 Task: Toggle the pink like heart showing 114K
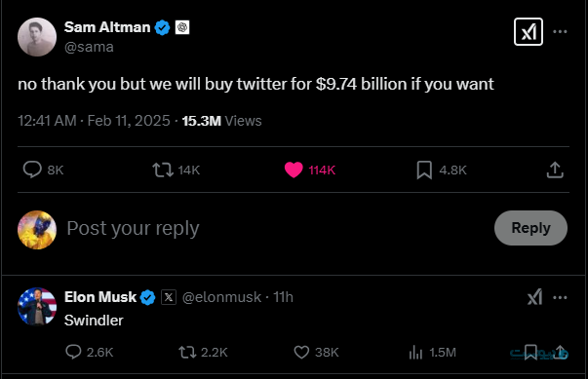pyautogui.click(x=294, y=170)
